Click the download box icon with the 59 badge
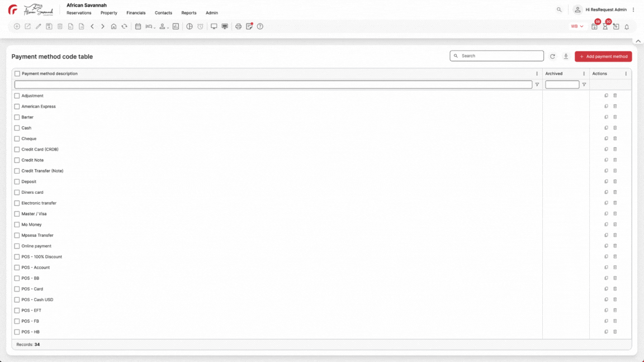The image size is (644, 362). (595, 26)
